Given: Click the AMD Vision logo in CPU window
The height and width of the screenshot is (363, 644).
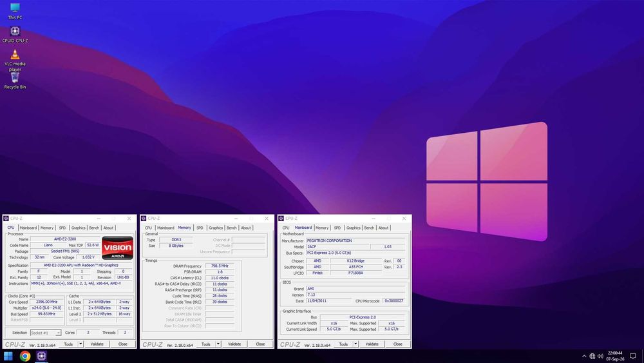Looking at the screenshot, I should tap(117, 248).
